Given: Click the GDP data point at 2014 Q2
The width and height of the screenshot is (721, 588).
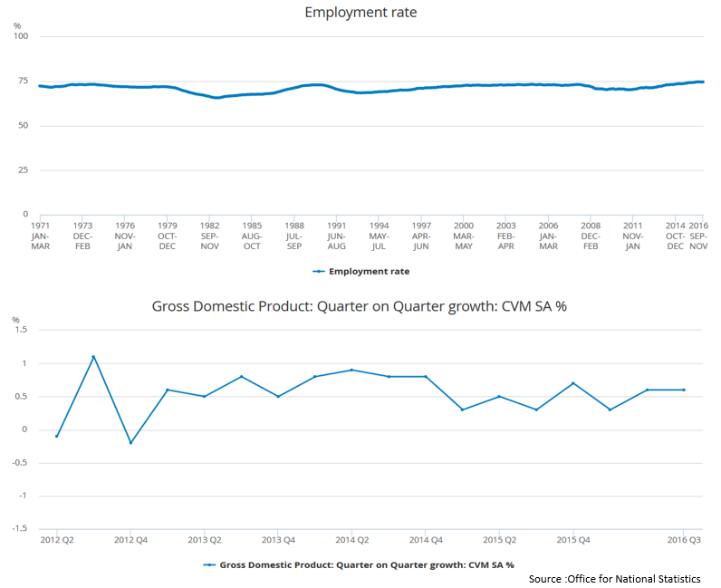Looking at the screenshot, I should [351, 370].
